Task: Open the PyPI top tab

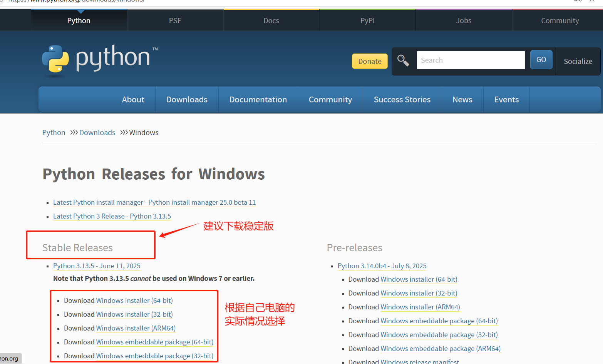Action: [367, 20]
